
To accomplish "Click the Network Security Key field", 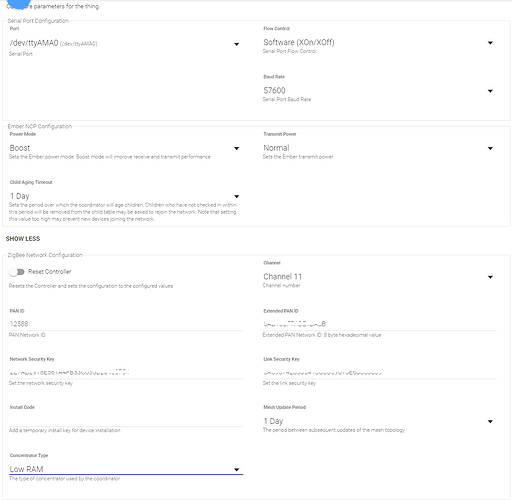I will 126,372.
